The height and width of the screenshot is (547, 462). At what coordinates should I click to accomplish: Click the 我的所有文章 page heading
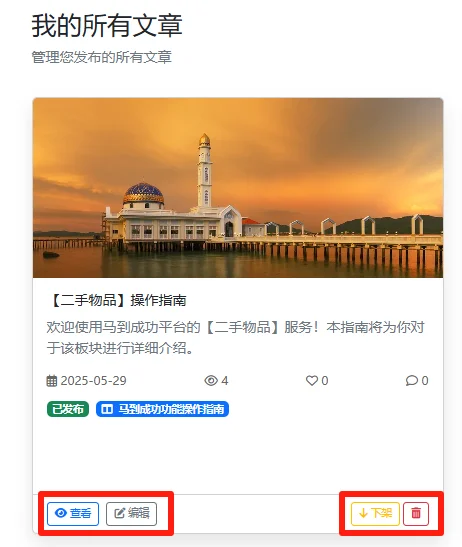point(107,25)
